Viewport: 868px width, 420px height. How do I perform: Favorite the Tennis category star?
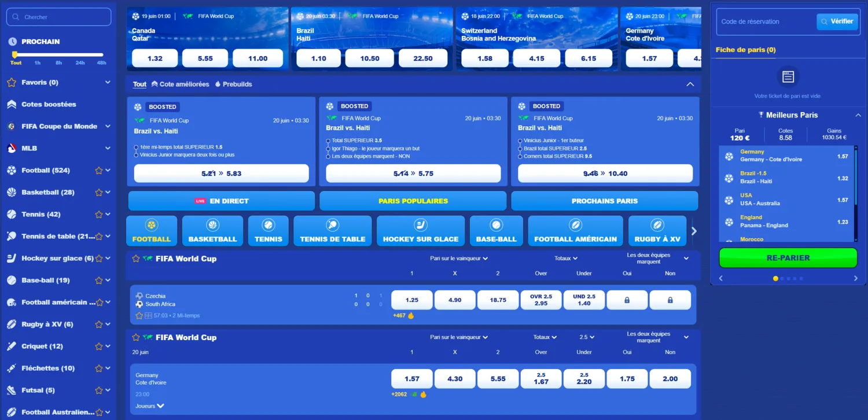click(99, 215)
